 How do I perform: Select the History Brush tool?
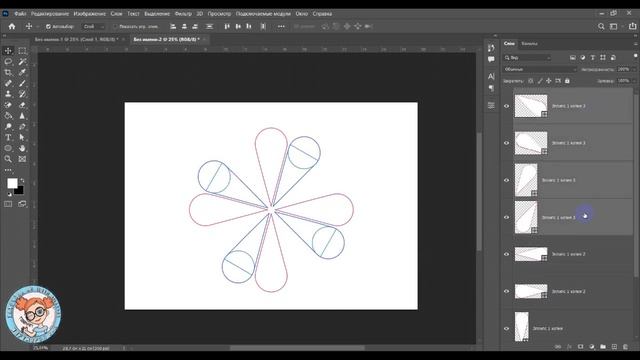coord(22,94)
